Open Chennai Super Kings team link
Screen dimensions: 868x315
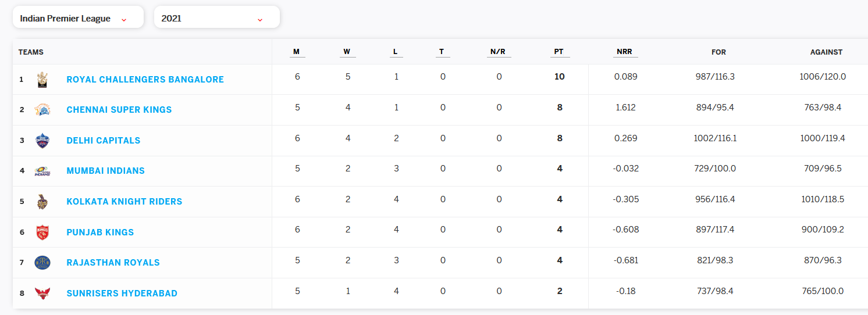pos(119,110)
